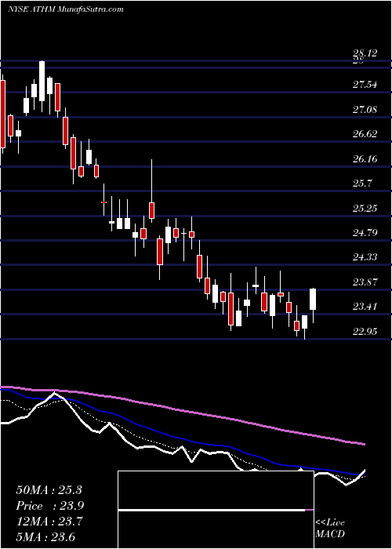This screenshot has width=392, height=549.
Task: Click the 12MA : 23.7 readout
Action: [49, 522]
